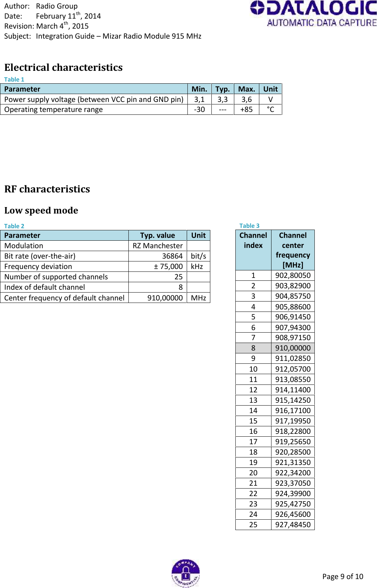This screenshot has width=377, height=588.
Task: Click the 'Radio Group' author name
Action: pyautogui.click(x=57, y=6)
